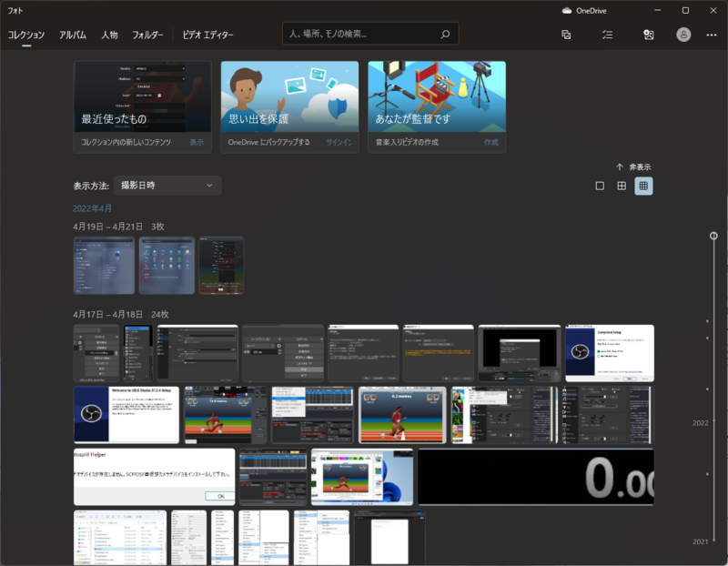728x566 pixels.
Task: Open the 撮影日時 sort dropdown
Action: point(167,186)
